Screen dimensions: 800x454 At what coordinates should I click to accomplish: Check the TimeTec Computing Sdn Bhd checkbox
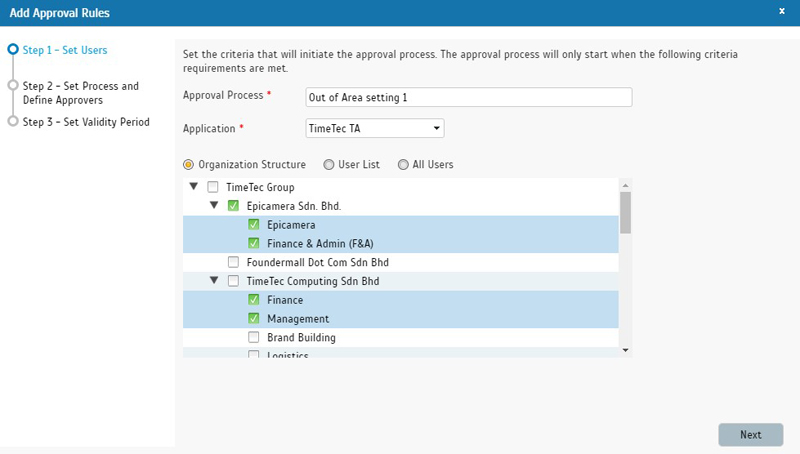point(233,281)
